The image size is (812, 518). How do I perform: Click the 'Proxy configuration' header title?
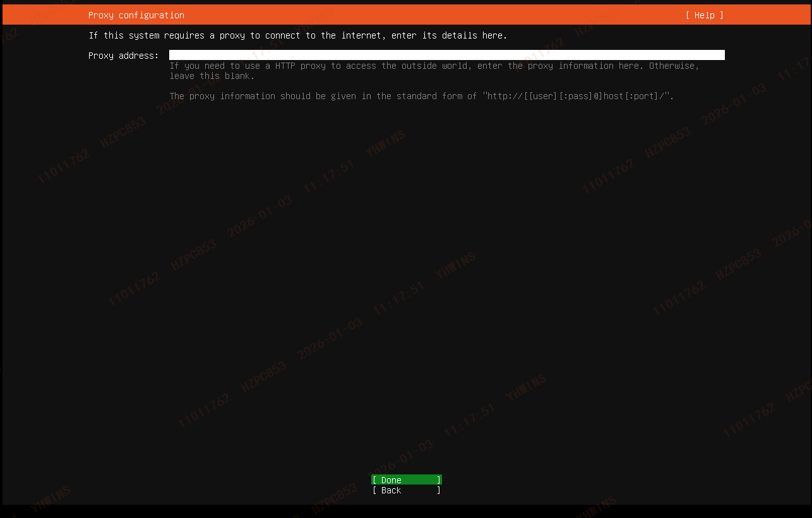(136, 15)
